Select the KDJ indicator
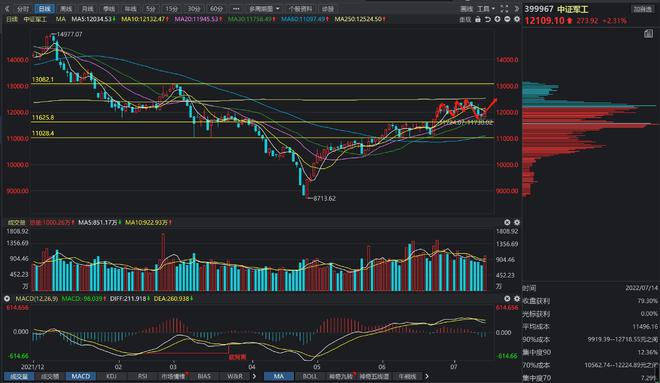The width and height of the screenshot is (660, 383). pyautogui.click(x=111, y=376)
